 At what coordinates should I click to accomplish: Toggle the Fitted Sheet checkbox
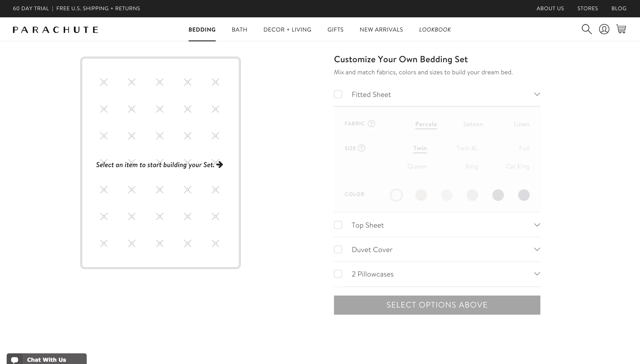(x=338, y=94)
